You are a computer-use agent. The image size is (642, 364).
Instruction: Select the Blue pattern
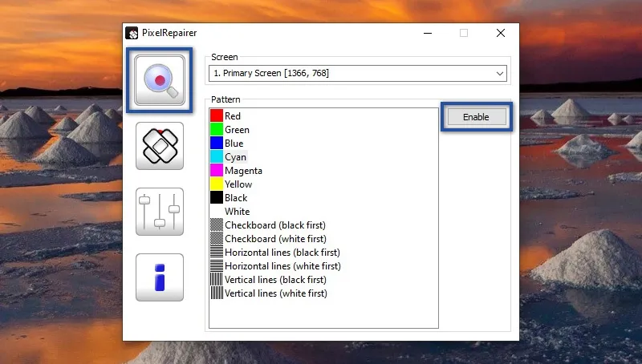click(227, 144)
